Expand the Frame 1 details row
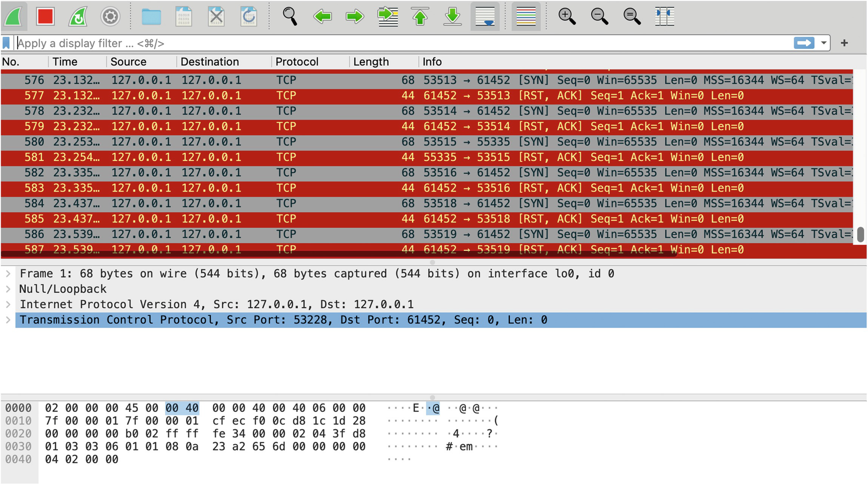This screenshot has height=485, width=868. pos(8,274)
